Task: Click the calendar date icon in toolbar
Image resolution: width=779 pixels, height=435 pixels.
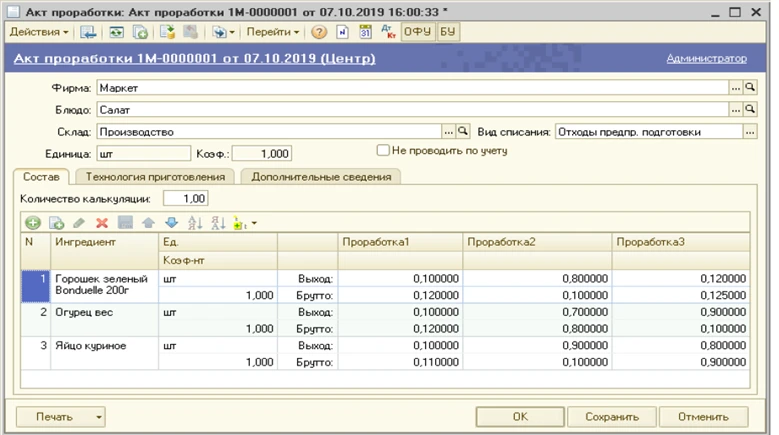Action: pos(364,32)
